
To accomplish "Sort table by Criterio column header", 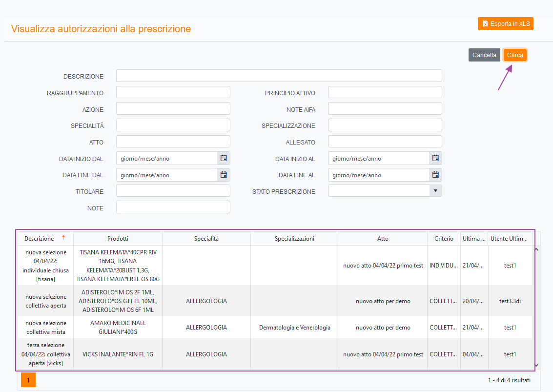I will point(444,239).
